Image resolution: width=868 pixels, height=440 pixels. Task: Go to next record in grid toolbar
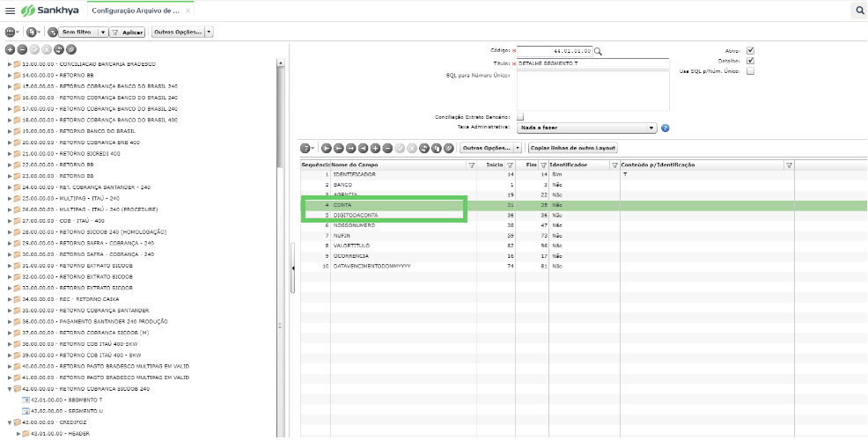pyautogui.click(x=350, y=149)
